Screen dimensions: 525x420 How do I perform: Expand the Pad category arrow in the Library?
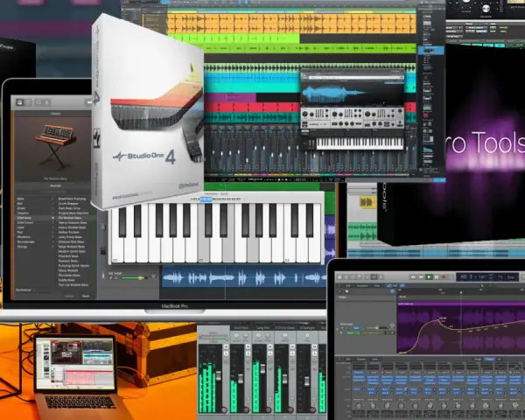click(52, 232)
